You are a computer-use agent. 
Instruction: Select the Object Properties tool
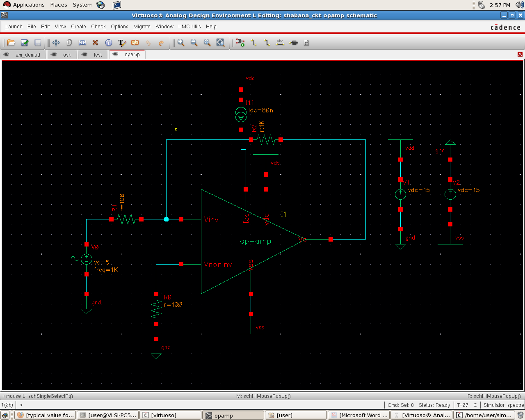point(108,43)
